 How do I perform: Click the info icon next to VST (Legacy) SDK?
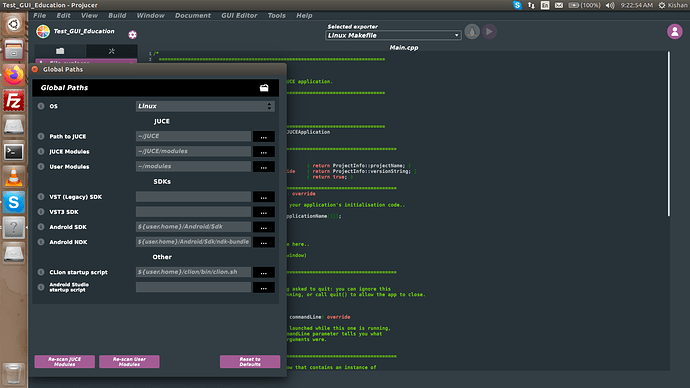click(x=41, y=197)
